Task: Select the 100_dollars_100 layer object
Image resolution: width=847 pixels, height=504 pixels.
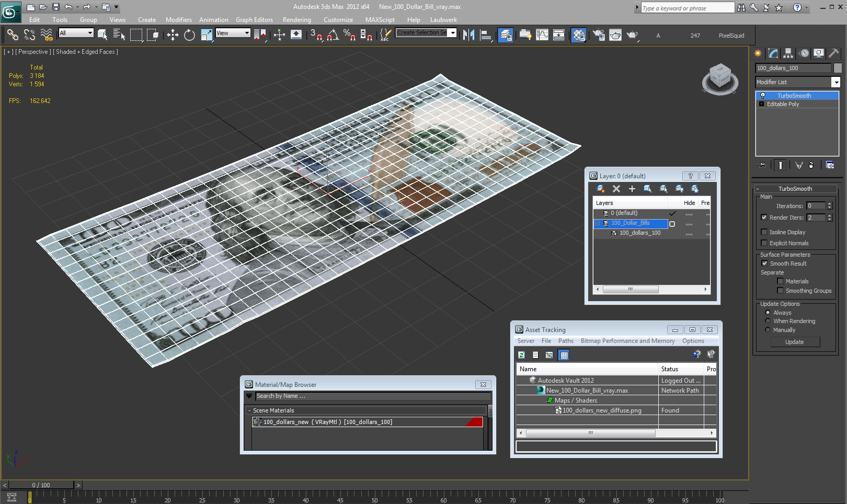Action: [640, 233]
